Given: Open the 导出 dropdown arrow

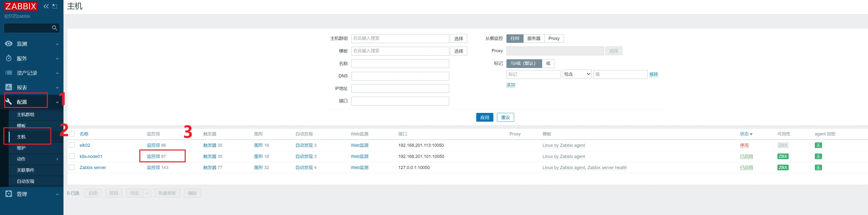Looking at the screenshot, I should (x=147, y=193).
